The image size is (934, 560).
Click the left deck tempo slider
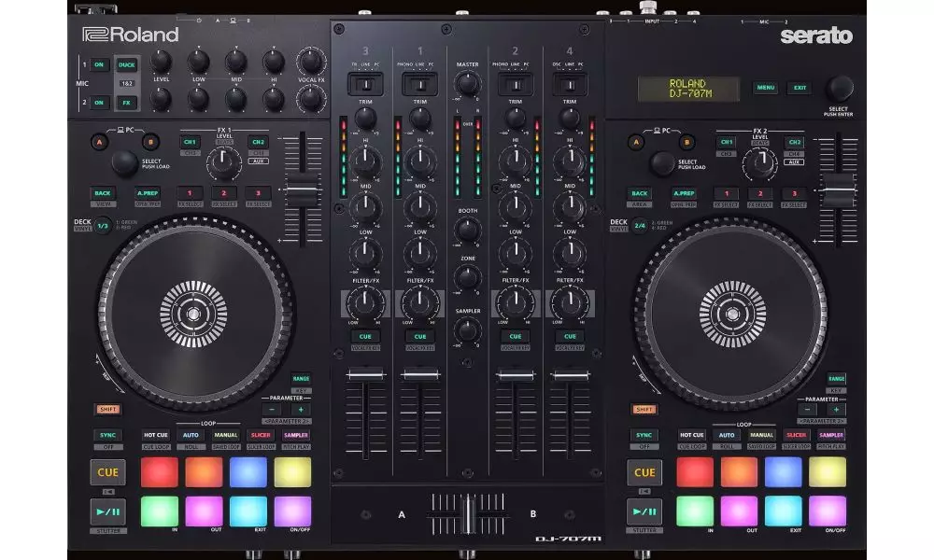tap(303, 189)
